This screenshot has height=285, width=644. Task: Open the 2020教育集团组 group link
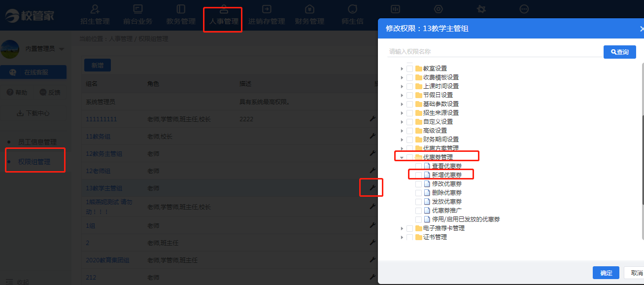(x=107, y=260)
